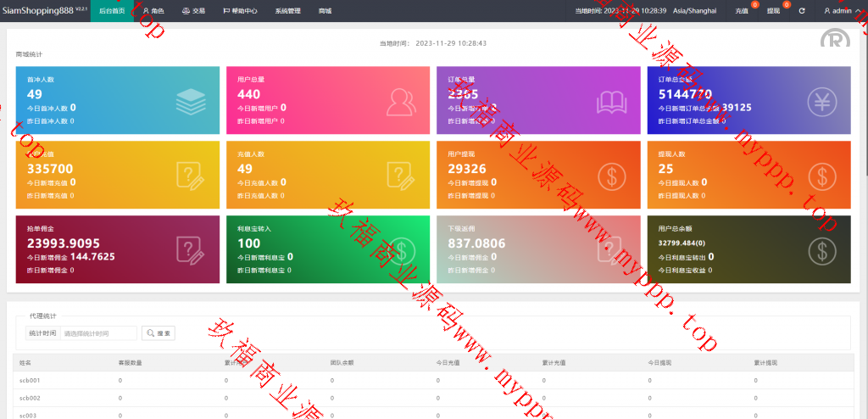
Task: Click the 统计时间 date input field
Action: click(98, 333)
